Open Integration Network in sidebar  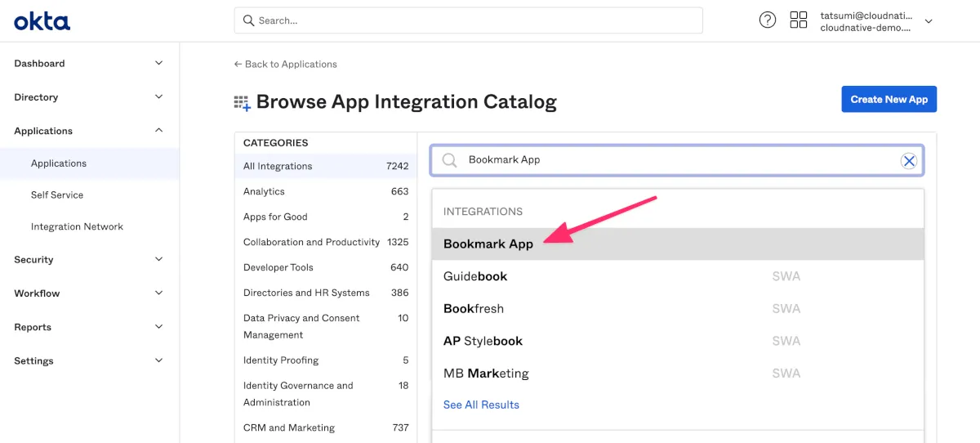click(77, 226)
